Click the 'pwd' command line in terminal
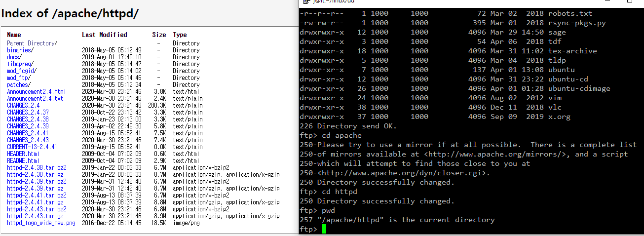This screenshot has width=644, height=236. tap(317, 210)
